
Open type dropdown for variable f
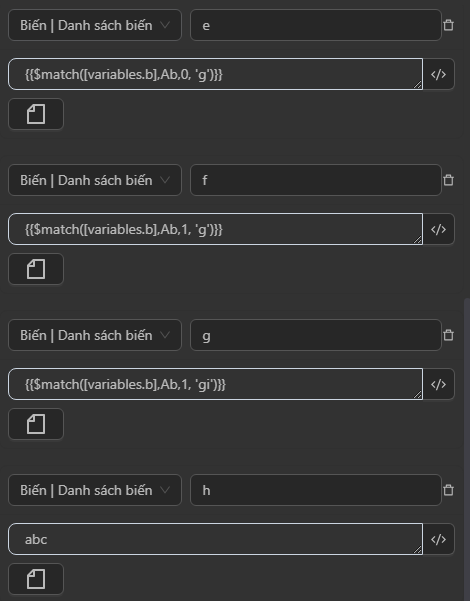(95, 180)
